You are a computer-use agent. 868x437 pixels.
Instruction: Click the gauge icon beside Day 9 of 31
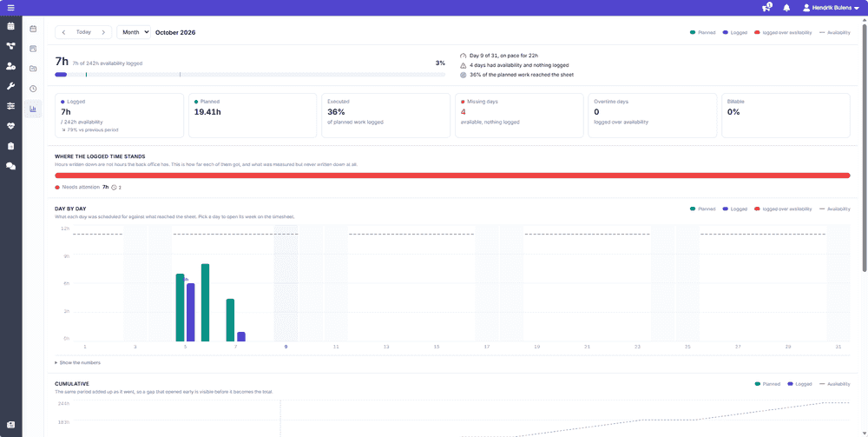click(x=464, y=56)
